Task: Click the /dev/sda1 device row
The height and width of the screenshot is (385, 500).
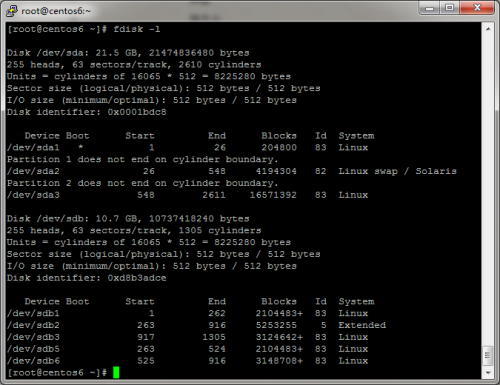Action: pyautogui.click(x=187, y=148)
